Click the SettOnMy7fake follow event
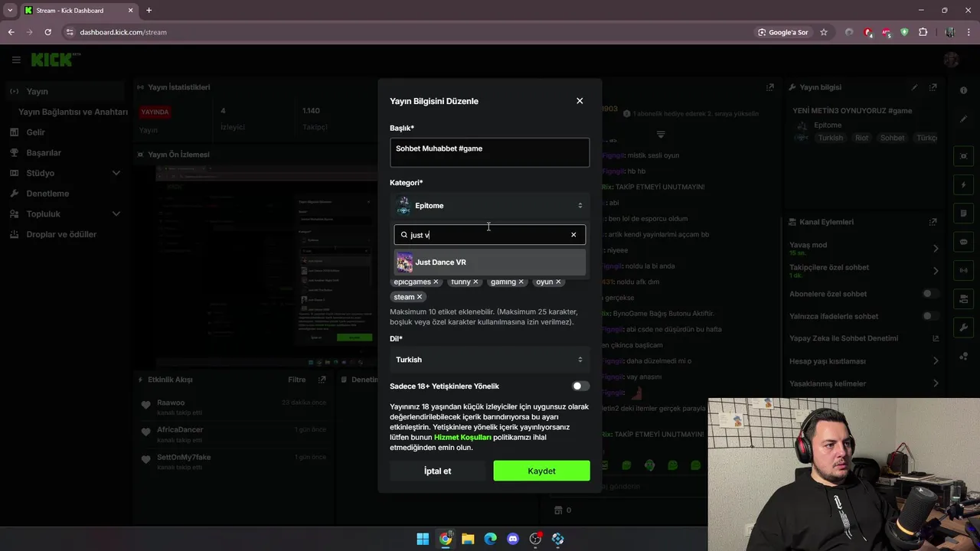Image resolution: width=980 pixels, height=551 pixels. tap(234, 461)
